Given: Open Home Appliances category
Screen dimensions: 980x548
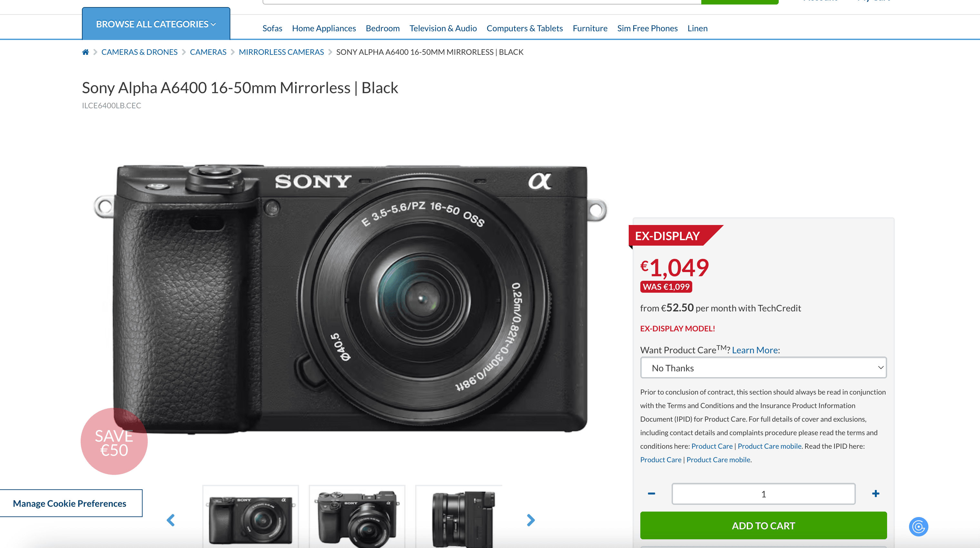Looking at the screenshot, I should click(x=324, y=28).
